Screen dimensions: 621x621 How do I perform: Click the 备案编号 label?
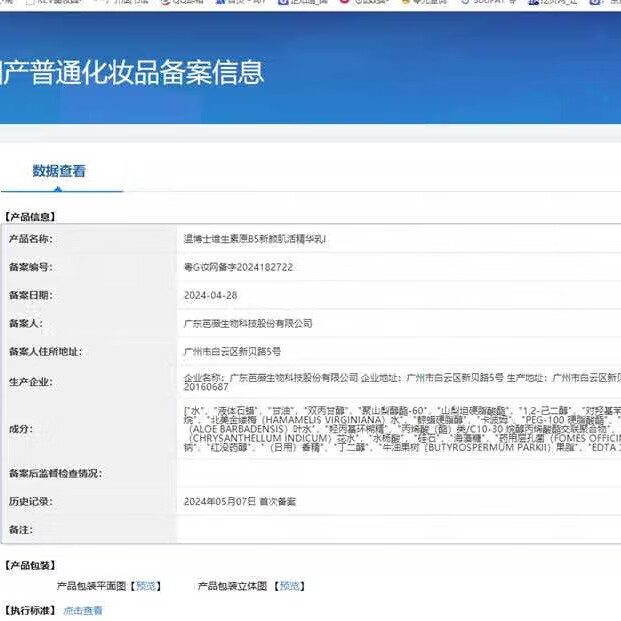tap(31, 267)
